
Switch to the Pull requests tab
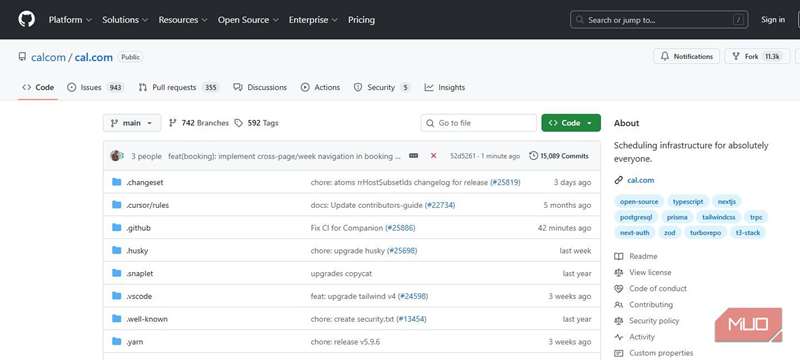click(x=179, y=87)
